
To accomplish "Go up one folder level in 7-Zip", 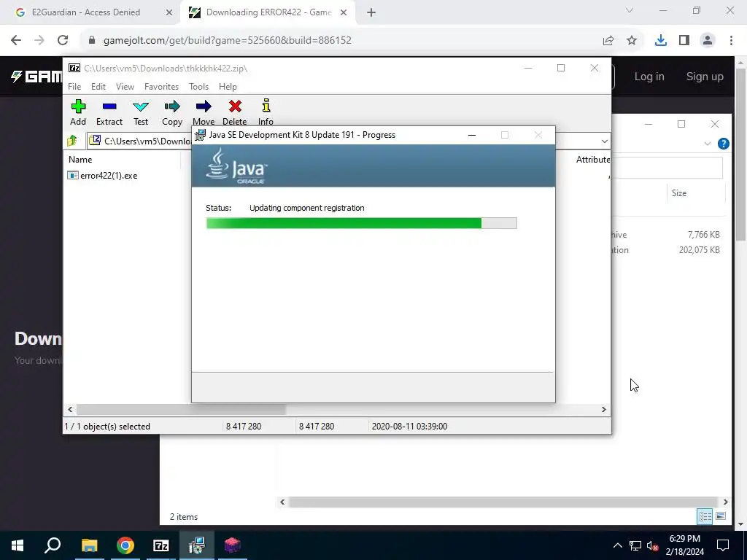I will coord(72,141).
